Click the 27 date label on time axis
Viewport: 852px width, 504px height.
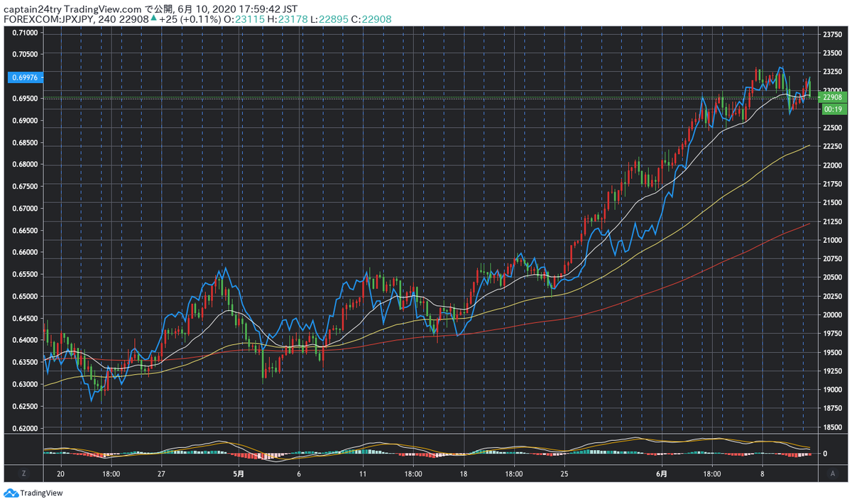(161, 473)
